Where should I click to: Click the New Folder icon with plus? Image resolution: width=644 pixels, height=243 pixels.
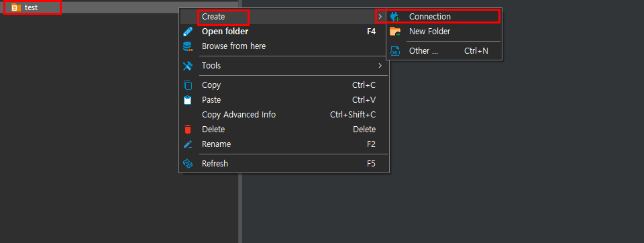pyautogui.click(x=394, y=32)
